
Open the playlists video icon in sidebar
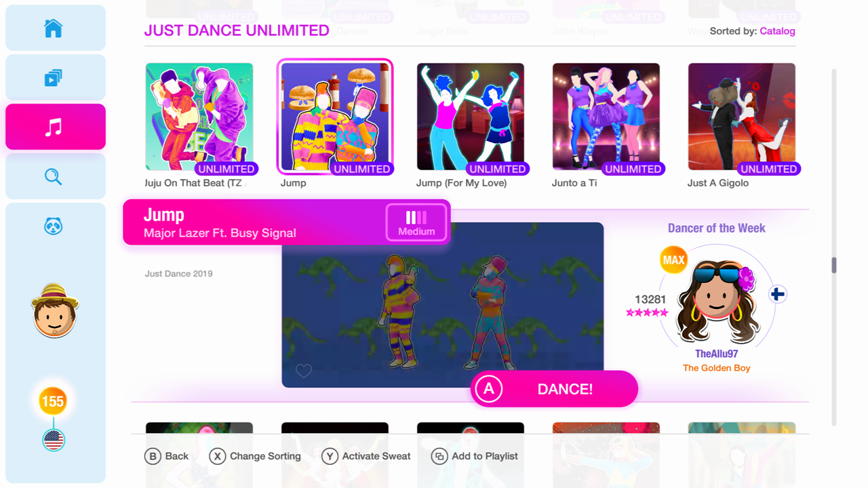54,77
